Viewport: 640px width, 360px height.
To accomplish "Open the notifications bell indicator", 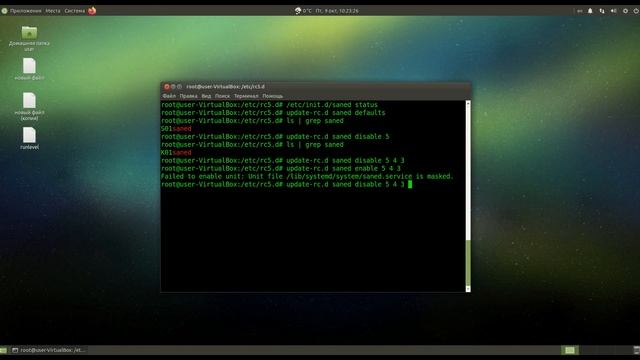I will (590, 11).
